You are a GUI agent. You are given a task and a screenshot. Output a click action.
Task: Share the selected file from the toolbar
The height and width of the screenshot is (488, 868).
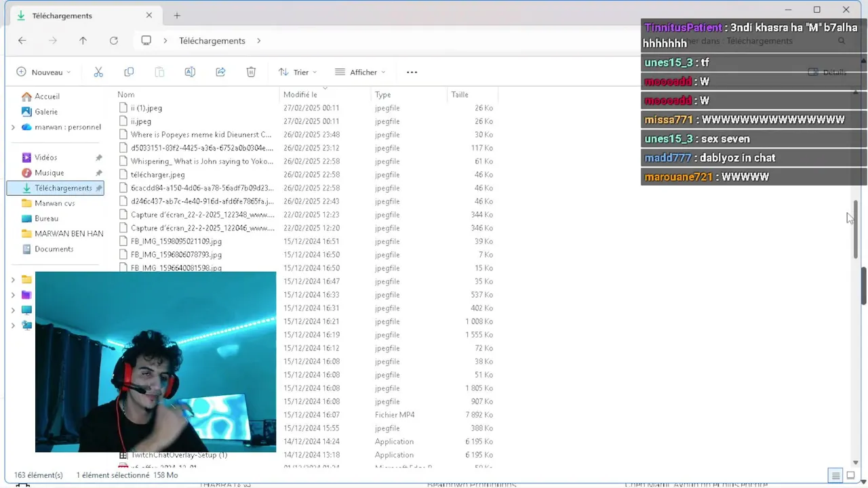(220, 72)
